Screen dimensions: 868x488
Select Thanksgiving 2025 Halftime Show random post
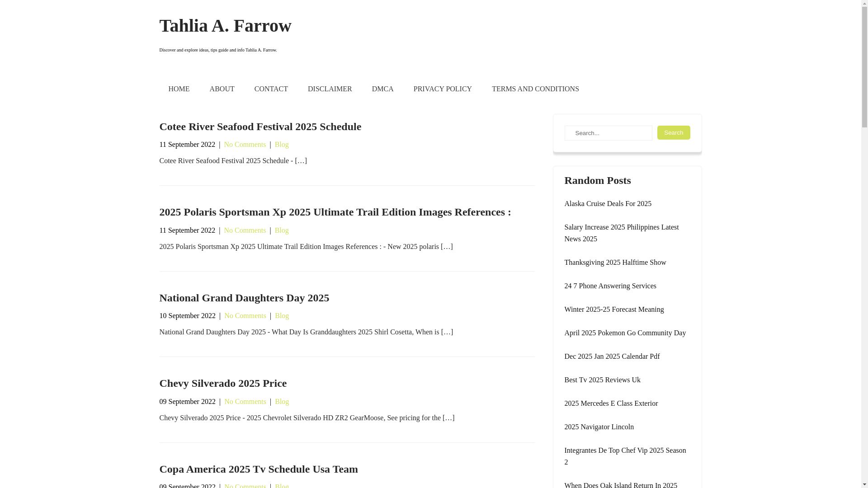[615, 263]
